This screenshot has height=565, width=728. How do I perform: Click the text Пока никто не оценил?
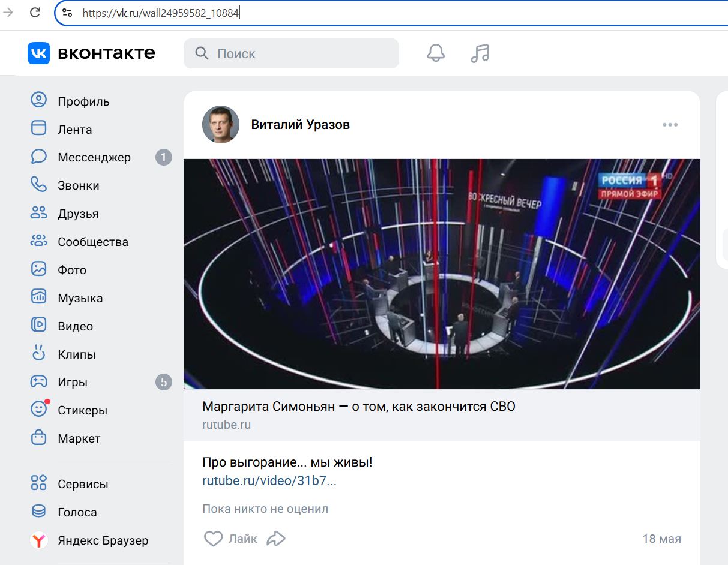click(265, 509)
